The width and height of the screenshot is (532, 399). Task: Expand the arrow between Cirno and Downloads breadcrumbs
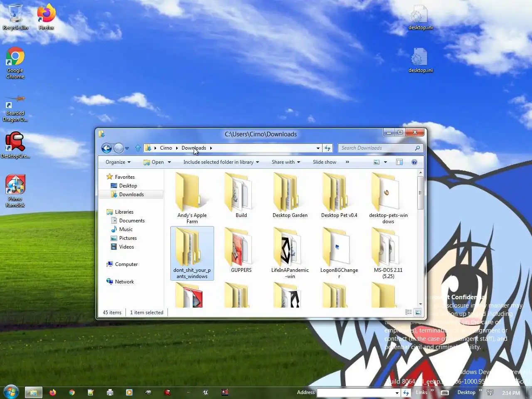pyautogui.click(x=177, y=148)
